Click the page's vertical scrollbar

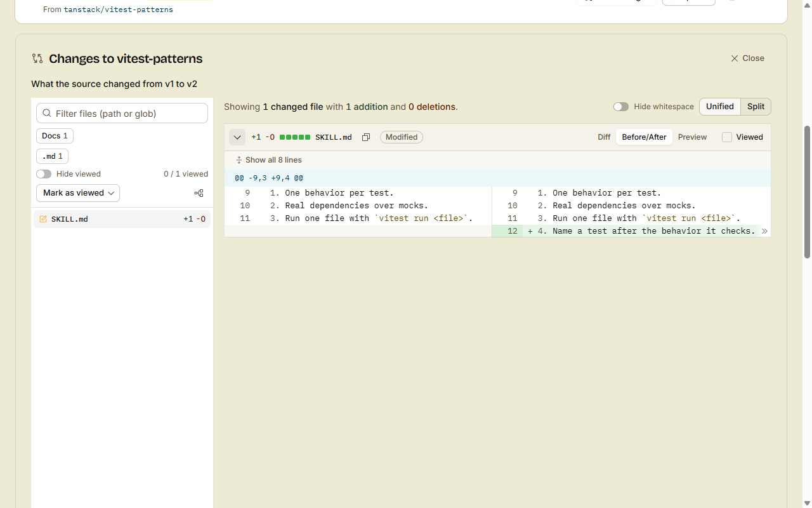(x=807, y=190)
